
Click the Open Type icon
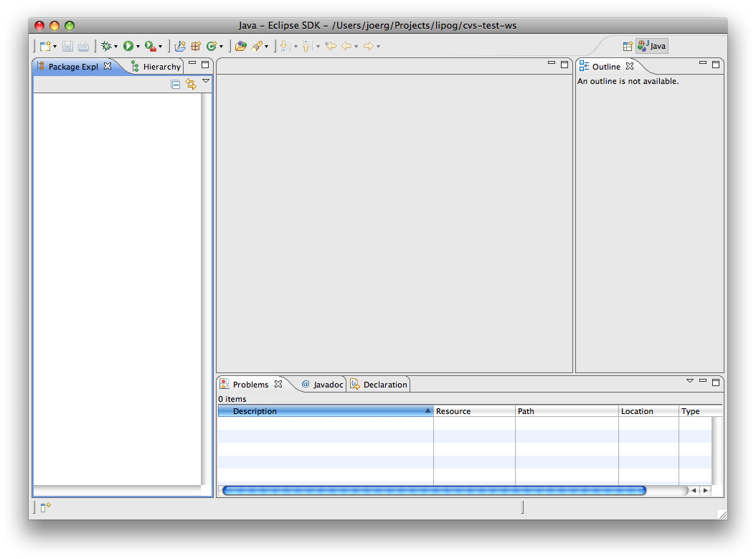tap(240, 46)
